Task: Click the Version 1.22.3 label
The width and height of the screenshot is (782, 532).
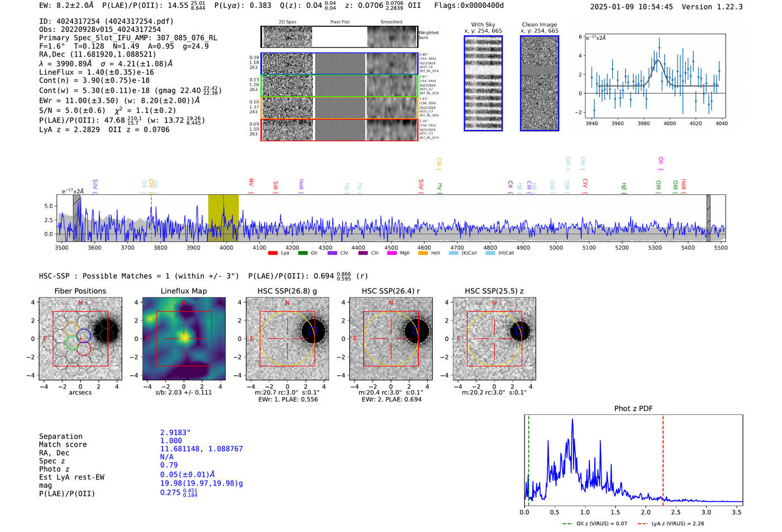Action: click(712, 7)
